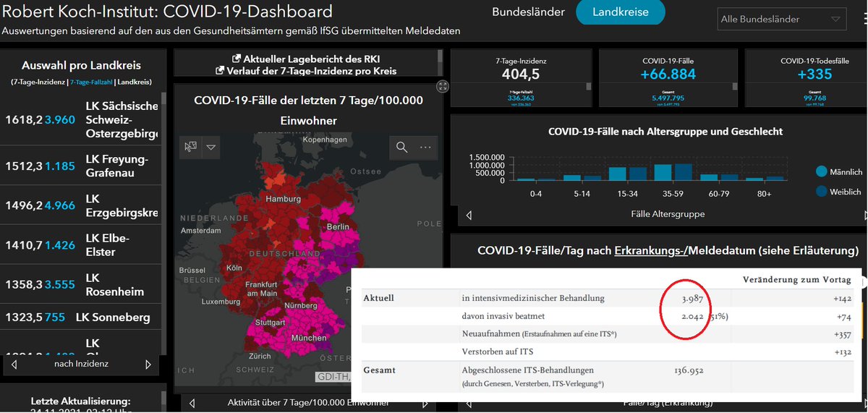Viewport: 868px width, 413px height.
Task: Switch to the Landkreise view
Action: 620,12
